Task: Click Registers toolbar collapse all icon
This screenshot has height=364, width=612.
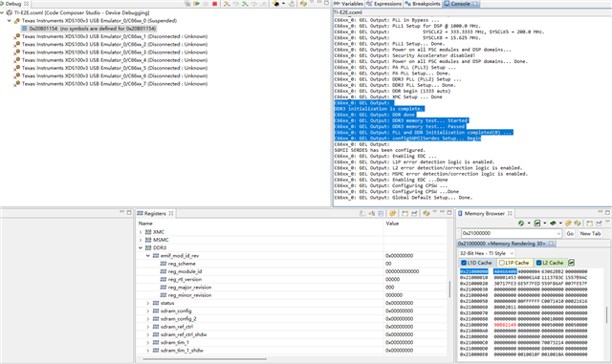Action: point(381,213)
